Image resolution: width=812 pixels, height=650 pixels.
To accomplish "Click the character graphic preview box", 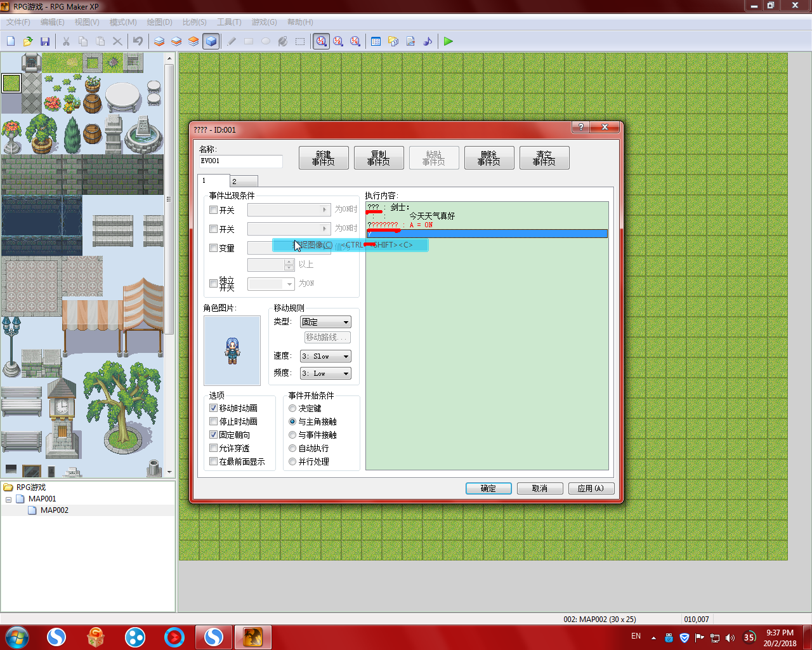I will pyautogui.click(x=232, y=350).
